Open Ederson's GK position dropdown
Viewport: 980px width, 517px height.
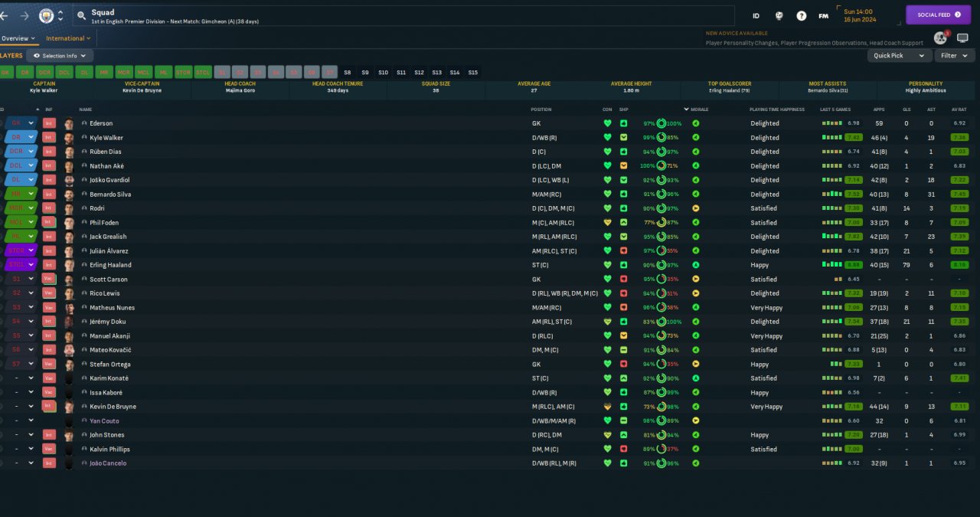click(x=21, y=123)
